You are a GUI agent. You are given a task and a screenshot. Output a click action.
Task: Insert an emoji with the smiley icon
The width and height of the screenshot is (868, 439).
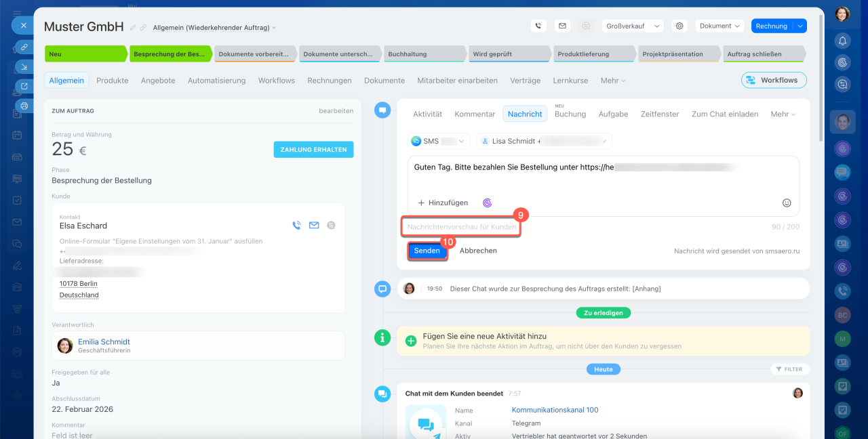click(787, 203)
